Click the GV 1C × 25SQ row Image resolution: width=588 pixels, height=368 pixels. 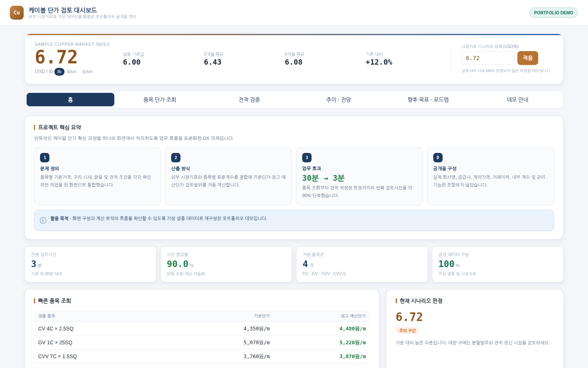202,343
